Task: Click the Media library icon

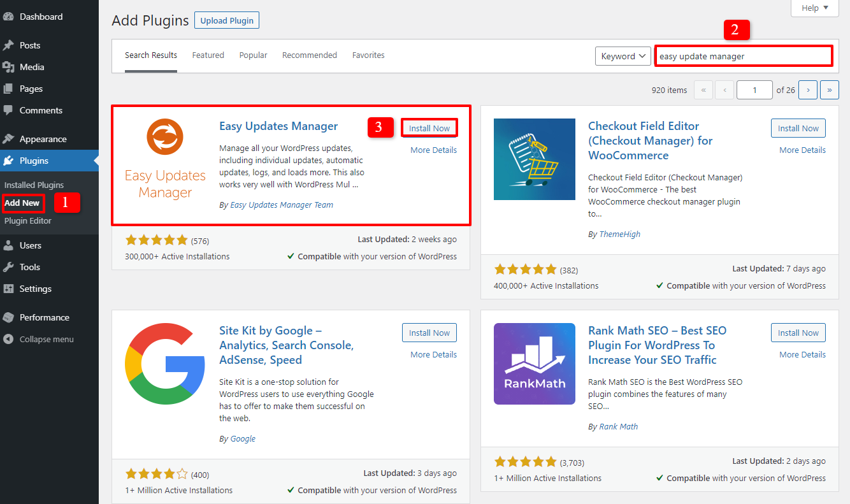Action: 8,67
